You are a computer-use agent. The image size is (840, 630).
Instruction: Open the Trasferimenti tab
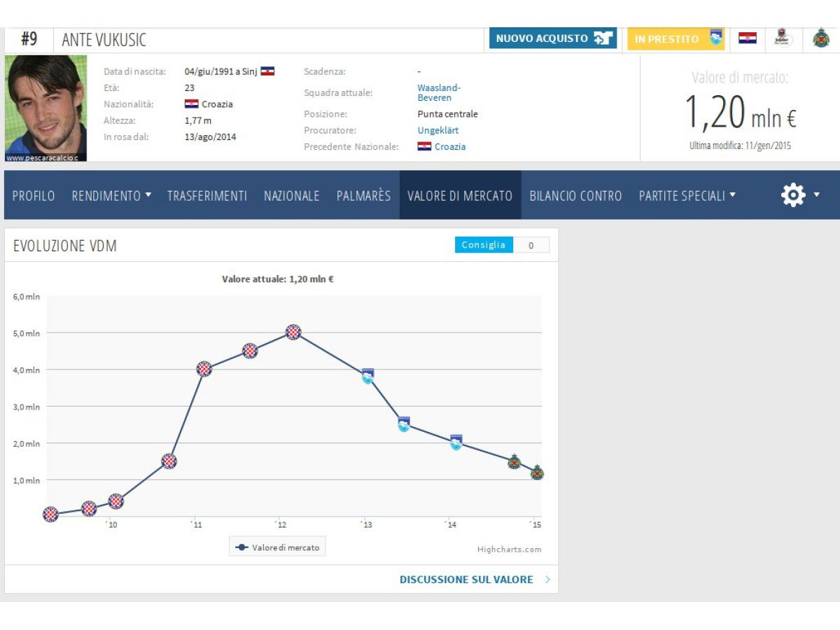207,196
